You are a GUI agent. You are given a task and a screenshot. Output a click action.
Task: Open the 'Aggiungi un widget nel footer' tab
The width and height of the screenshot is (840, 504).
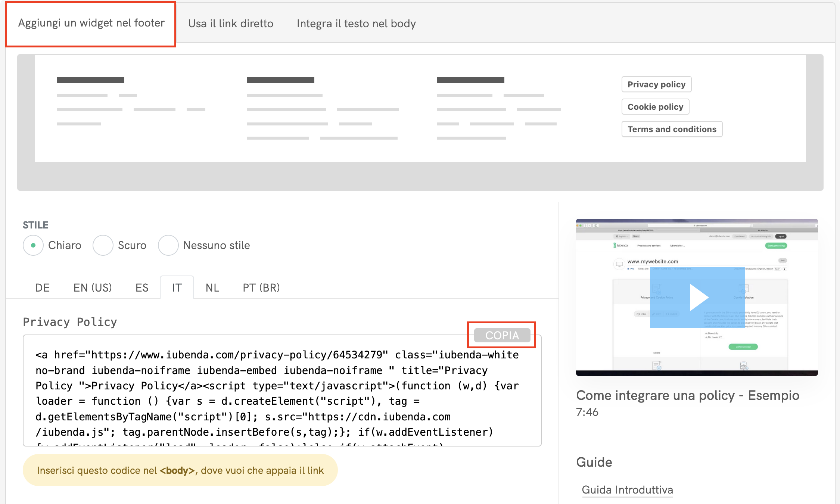click(91, 23)
